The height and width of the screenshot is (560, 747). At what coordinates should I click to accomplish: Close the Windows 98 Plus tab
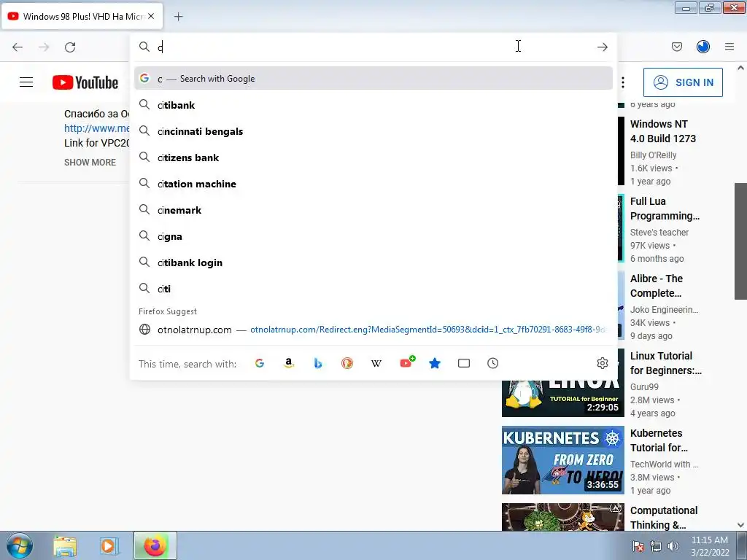(x=151, y=16)
